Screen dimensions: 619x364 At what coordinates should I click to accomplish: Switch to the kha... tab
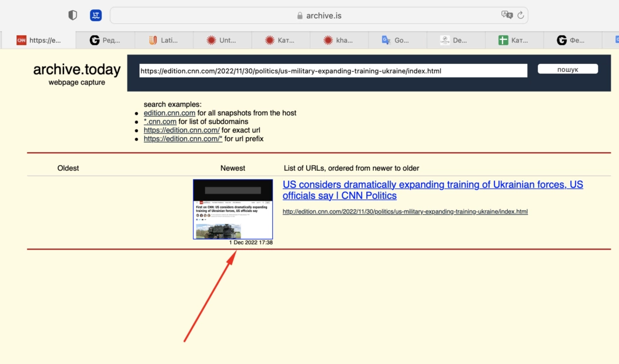[x=339, y=40]
